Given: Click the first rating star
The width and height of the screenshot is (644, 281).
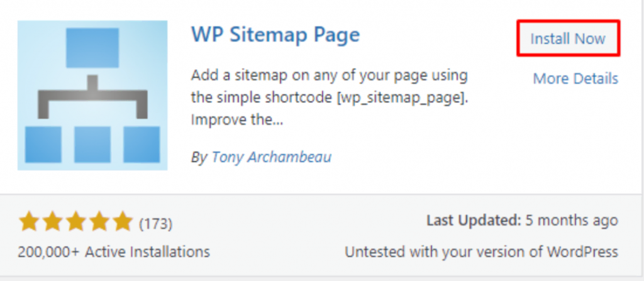Looking at the screenshot, I should point(28,222).
